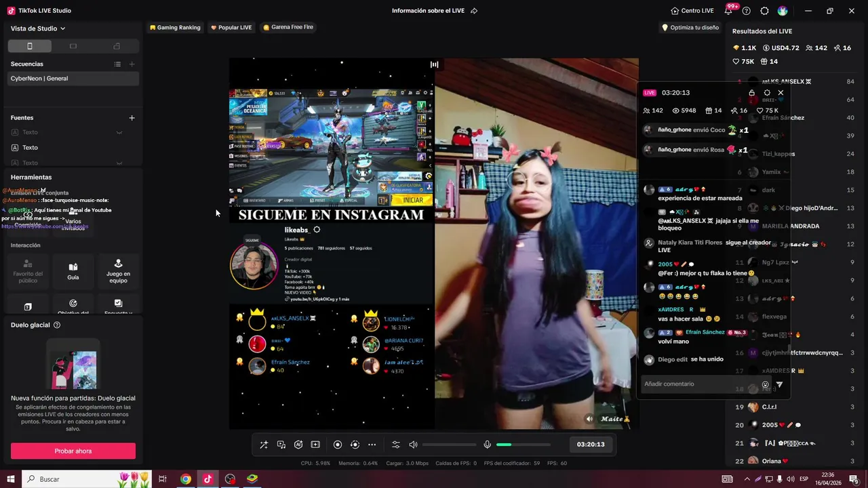Click the Probar ahora button

pyautogui.click(x=73, y=451)
